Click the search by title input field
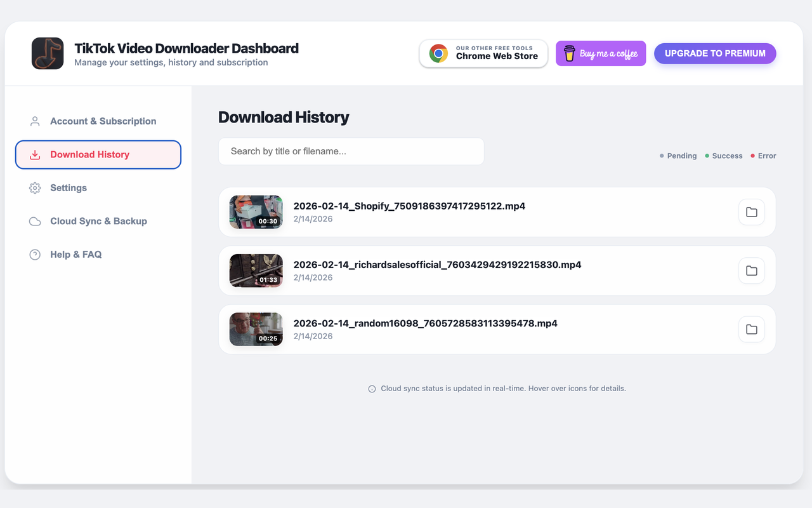812x508 pixels. (351, 151)
